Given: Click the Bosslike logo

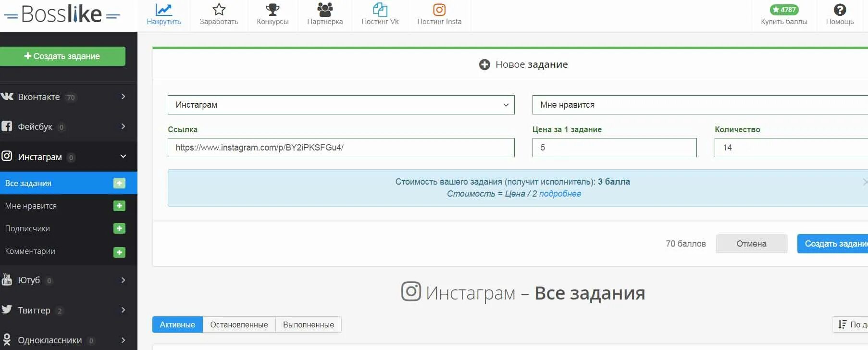Looking at the screenshot, I should pyautogui.click(x=62, y=15).
